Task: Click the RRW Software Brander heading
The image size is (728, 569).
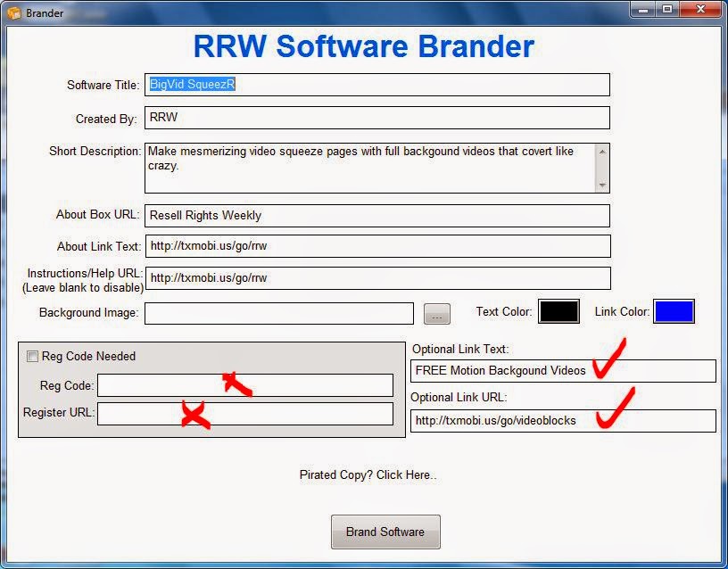Action: (x=364, y=46)
